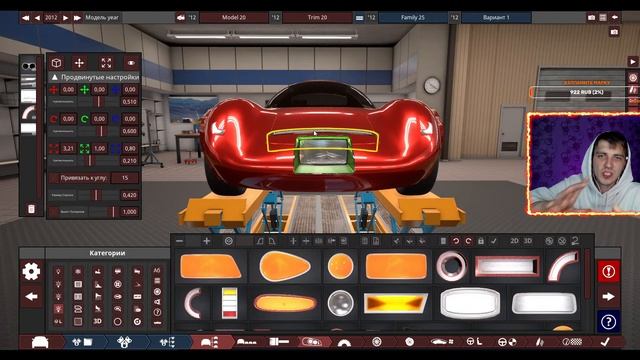Click play arrow on right edge panel

(x=633, y=62)
